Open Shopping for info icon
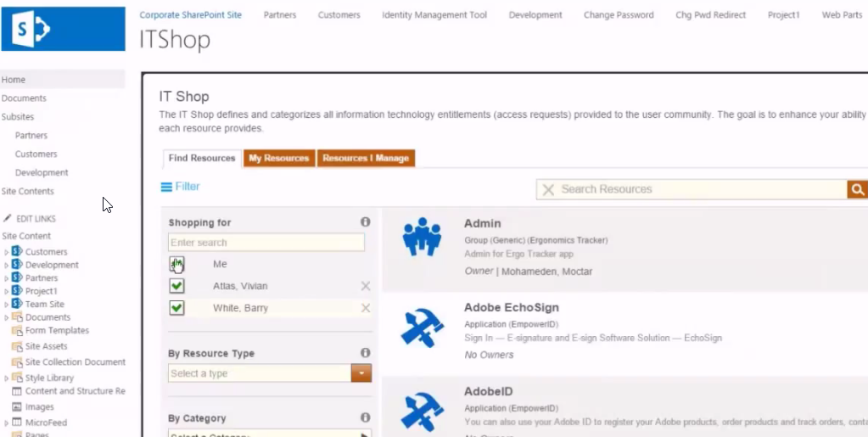868x437 pixels. pos(366,221)
